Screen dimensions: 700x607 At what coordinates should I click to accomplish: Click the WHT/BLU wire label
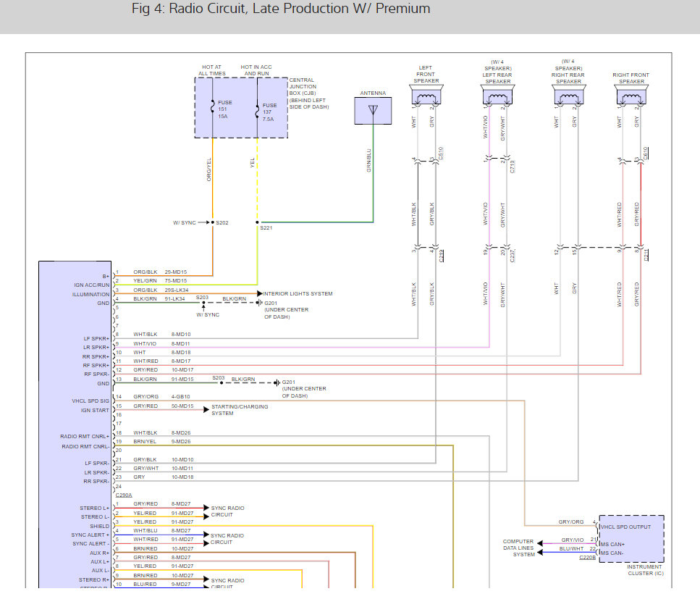(x=146, y=531)
